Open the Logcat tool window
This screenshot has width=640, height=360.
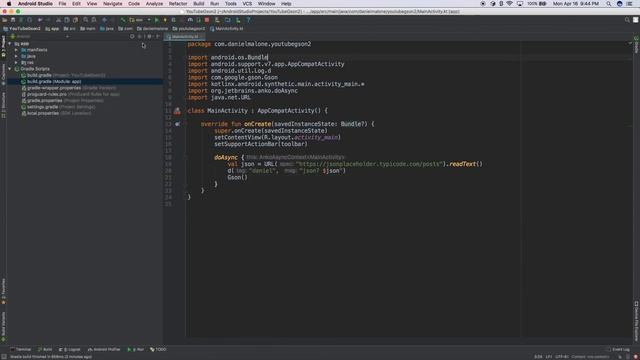click(69, 349)
